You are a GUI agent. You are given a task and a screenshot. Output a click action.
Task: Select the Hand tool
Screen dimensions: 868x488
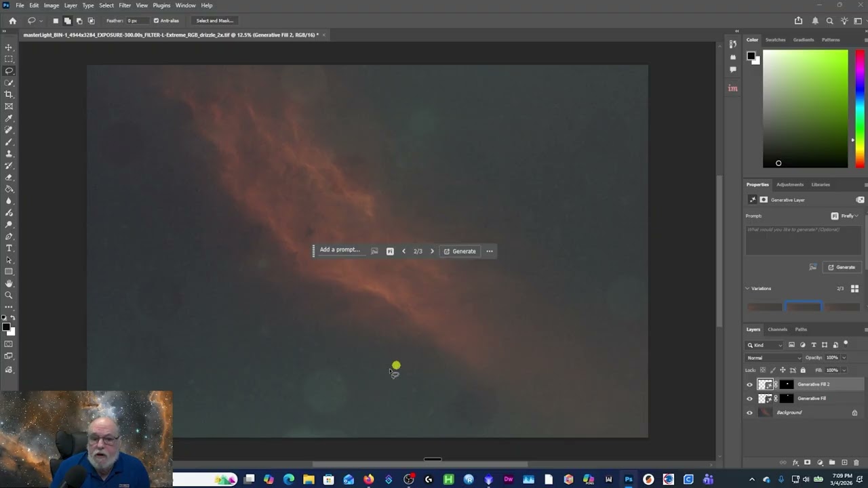(x=9, y=283)
